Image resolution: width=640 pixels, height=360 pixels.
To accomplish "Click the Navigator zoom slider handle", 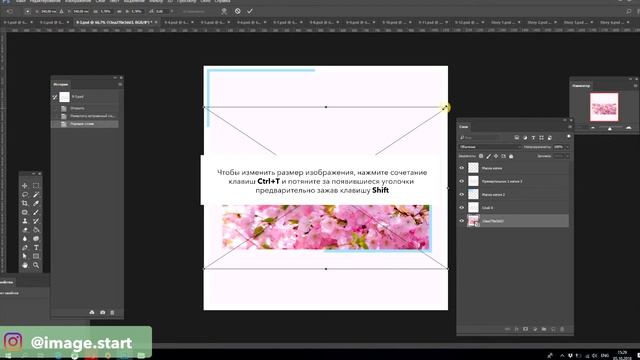I will pos(610,129).
